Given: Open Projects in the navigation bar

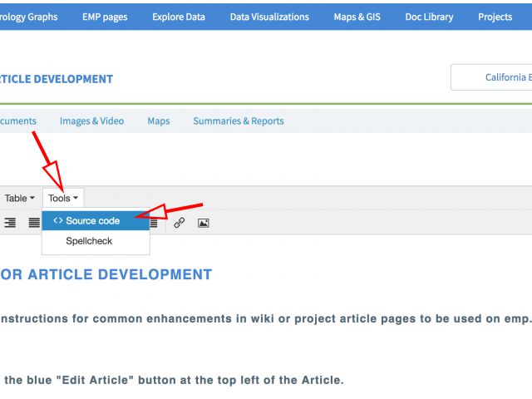Looking at the screenshot, I should point(495,17).
